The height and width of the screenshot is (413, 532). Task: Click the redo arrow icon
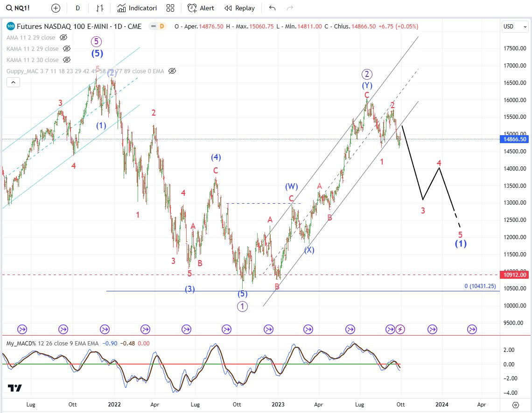[290, 8]
